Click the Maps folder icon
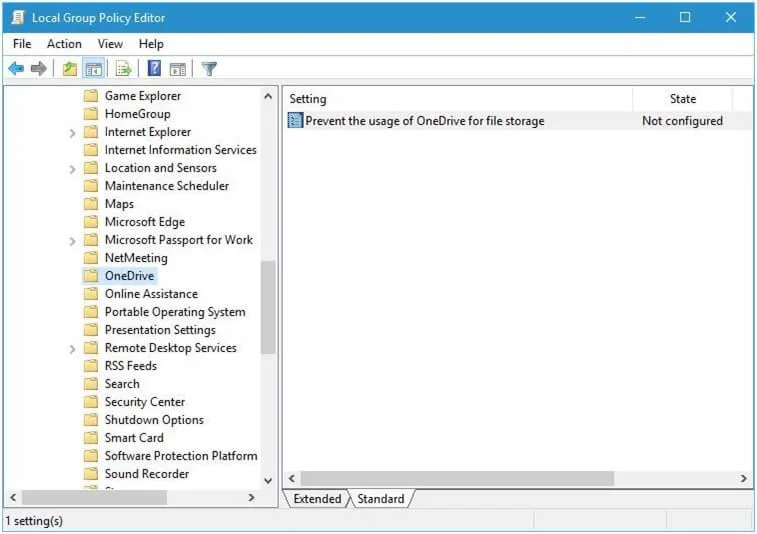757x534 pixels. [x=91, y=204]
